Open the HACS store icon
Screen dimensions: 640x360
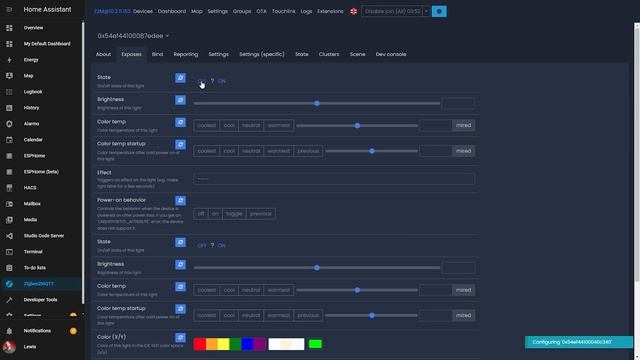click(9, 188)
